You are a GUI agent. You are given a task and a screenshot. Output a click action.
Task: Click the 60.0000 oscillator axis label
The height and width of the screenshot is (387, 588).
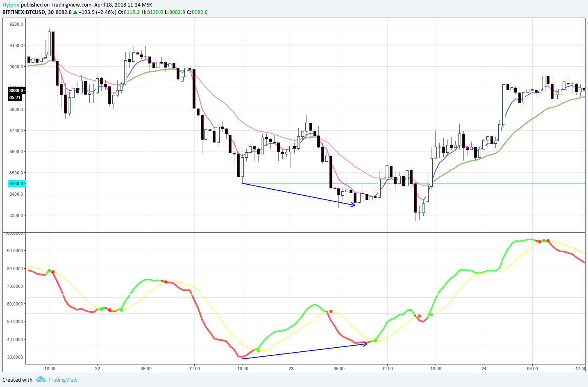pyautogui.click(x=15, y=304)
